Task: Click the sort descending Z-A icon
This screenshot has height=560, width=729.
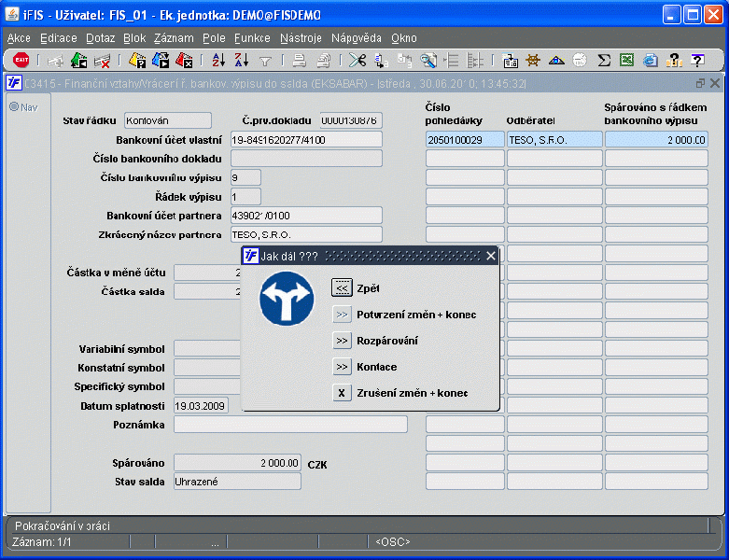Action: point(241,60)
